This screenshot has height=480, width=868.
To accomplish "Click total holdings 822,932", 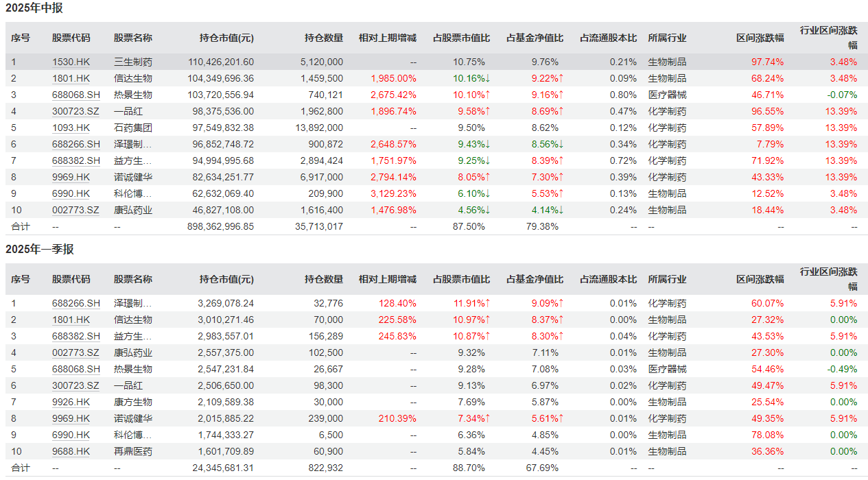I will [x=325, y=468].
